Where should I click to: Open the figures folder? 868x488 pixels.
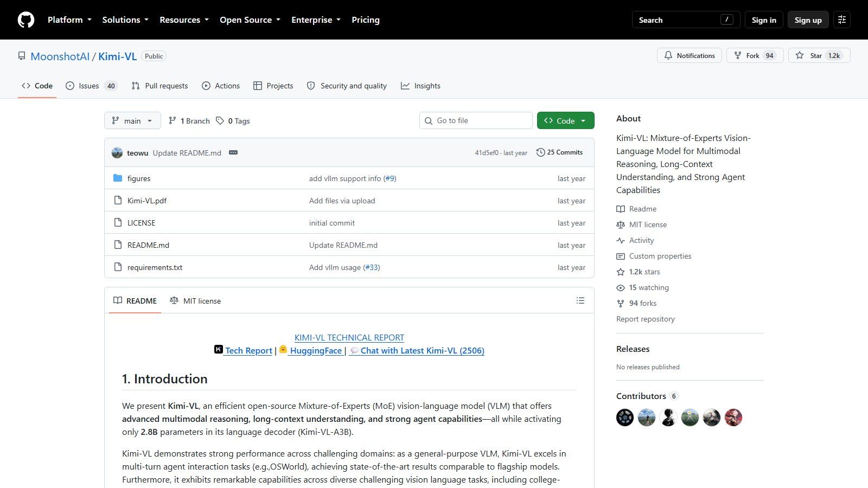[139, 178]
